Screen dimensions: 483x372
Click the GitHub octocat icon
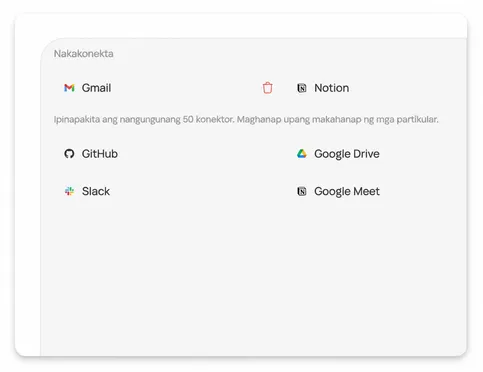(x=69, y=154)
